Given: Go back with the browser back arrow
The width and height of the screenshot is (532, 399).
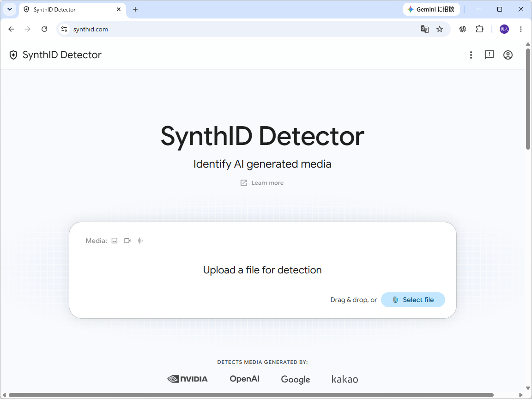Looking at the screenshot, I should (11, 29).
